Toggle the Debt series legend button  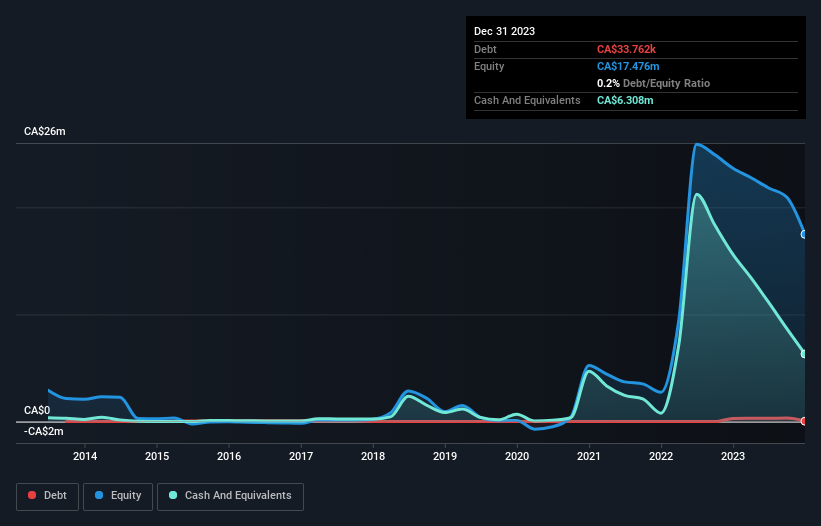click(x=47, y=496)
